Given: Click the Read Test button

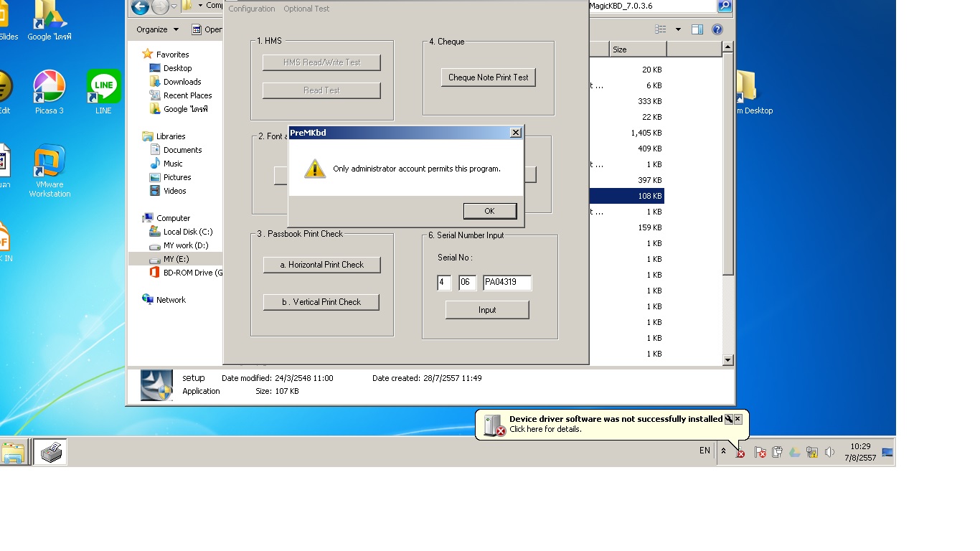Looking at the screenshot, I should [321, 90].
